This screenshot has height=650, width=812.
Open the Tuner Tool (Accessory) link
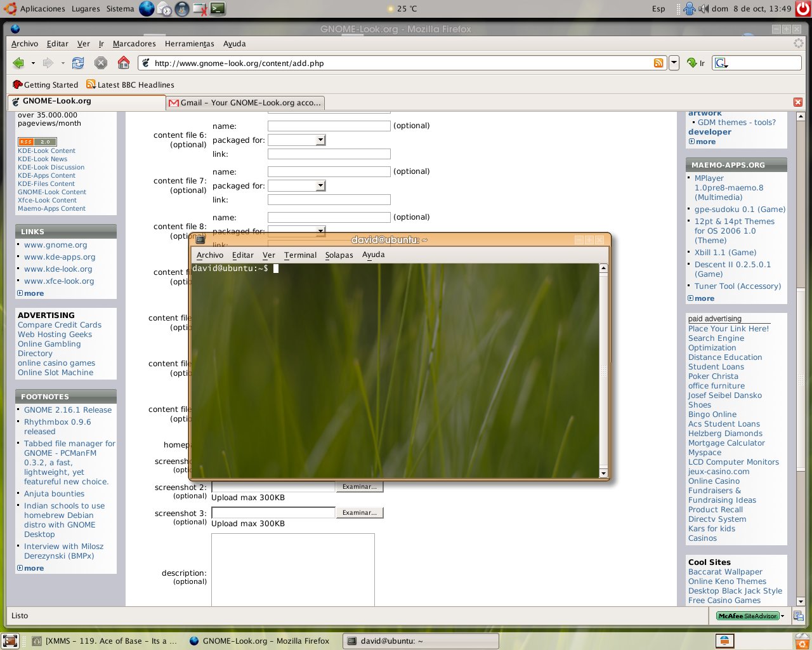[738, 286]
